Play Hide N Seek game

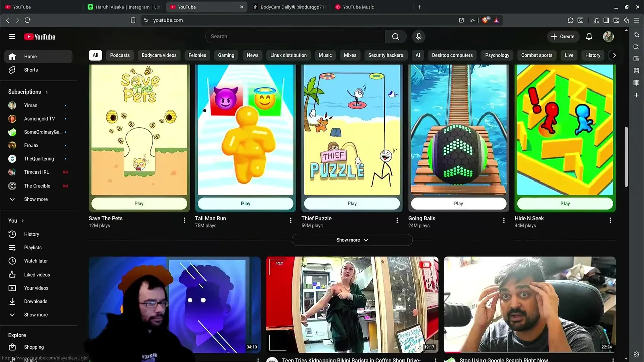[565, 204]
